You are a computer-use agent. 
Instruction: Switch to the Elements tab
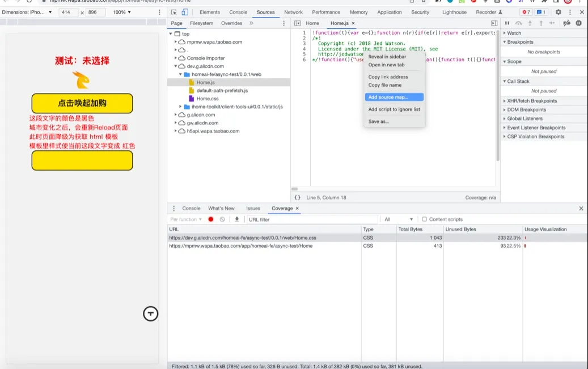click(x=210, y=12)
